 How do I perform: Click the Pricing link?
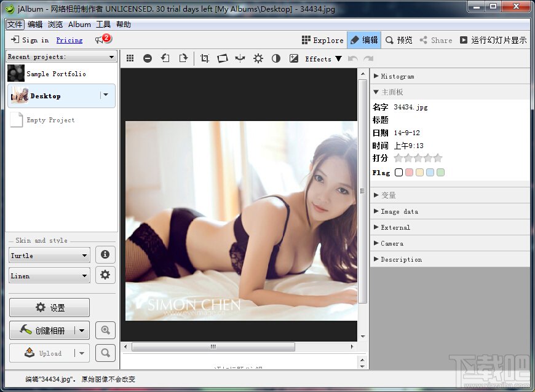pyautogui.click(x=69, y=40)
